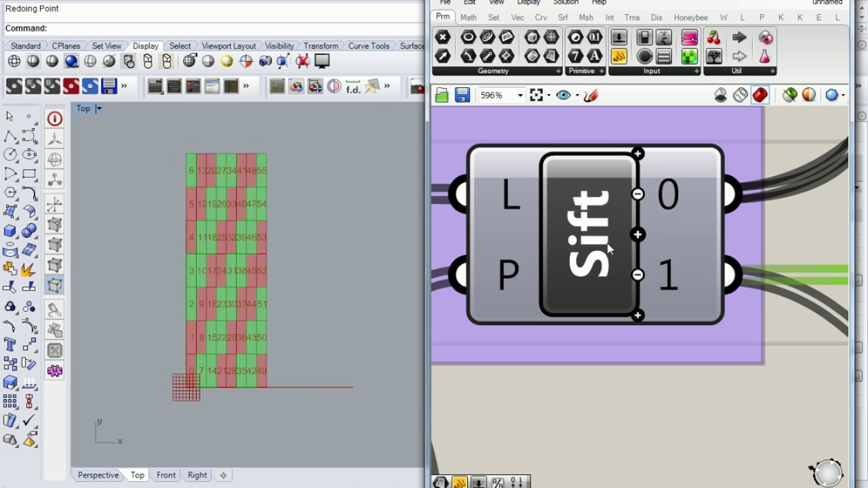Open the Honeybee tab in Grasshopper
Viewport: 868px width, 488px height.
690,18
